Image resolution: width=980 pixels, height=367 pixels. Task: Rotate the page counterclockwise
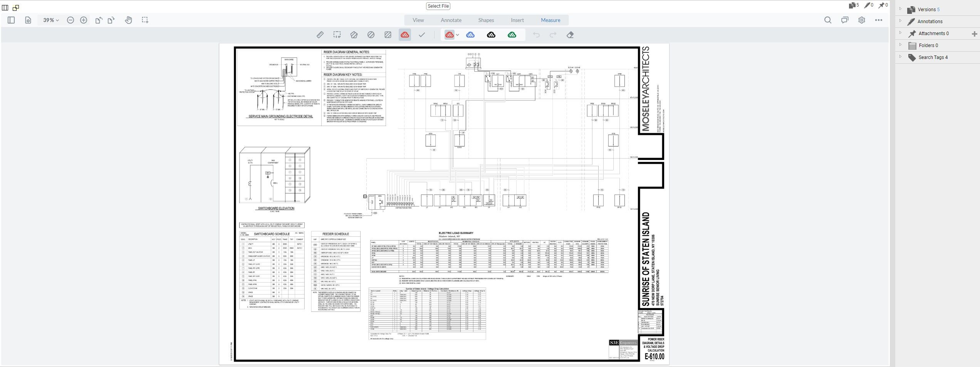[x=99, y=20]
